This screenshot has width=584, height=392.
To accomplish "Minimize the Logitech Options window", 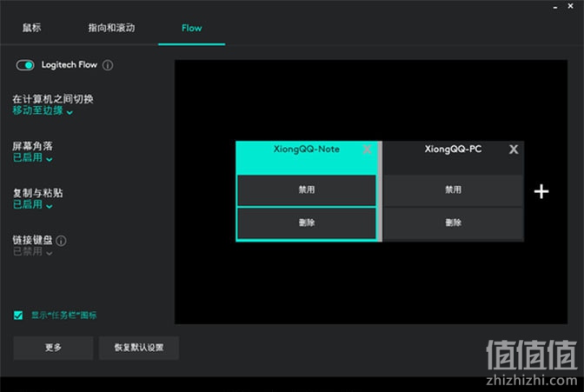I will tap(555, 7).
